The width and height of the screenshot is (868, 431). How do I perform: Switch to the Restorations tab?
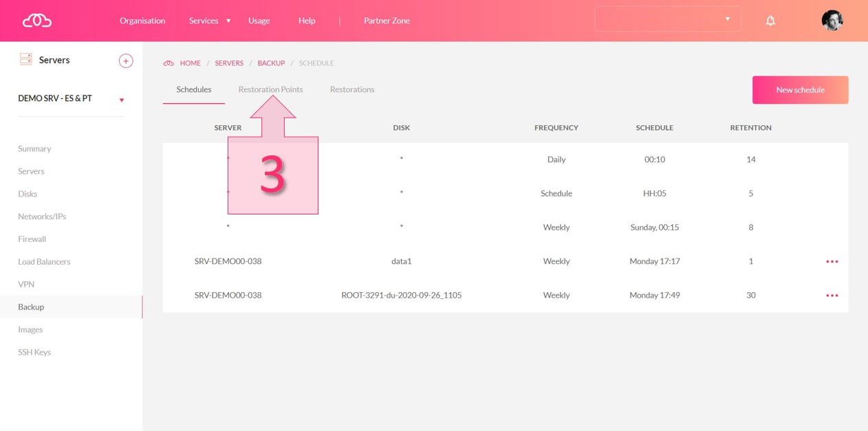pyautogui.click(x=352, y=89)
